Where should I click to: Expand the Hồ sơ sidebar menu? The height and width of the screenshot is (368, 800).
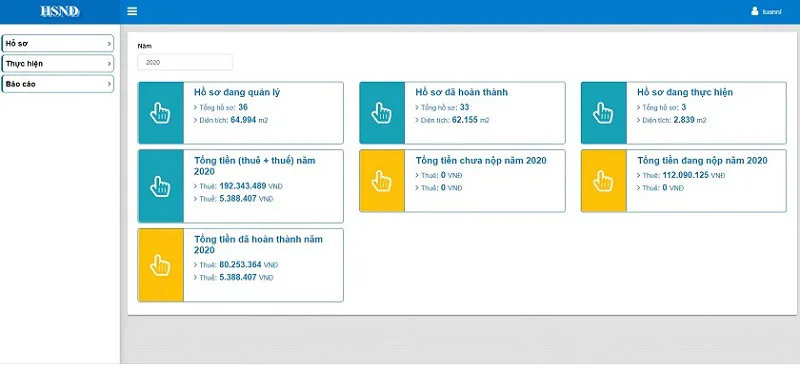click(x=58, y=43)
